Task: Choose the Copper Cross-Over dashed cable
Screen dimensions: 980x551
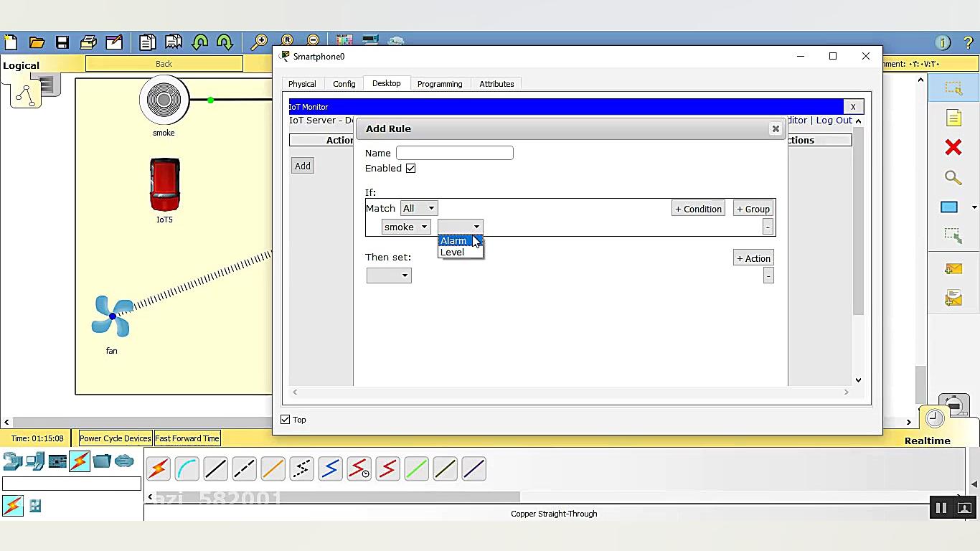Action: (244, 469)
